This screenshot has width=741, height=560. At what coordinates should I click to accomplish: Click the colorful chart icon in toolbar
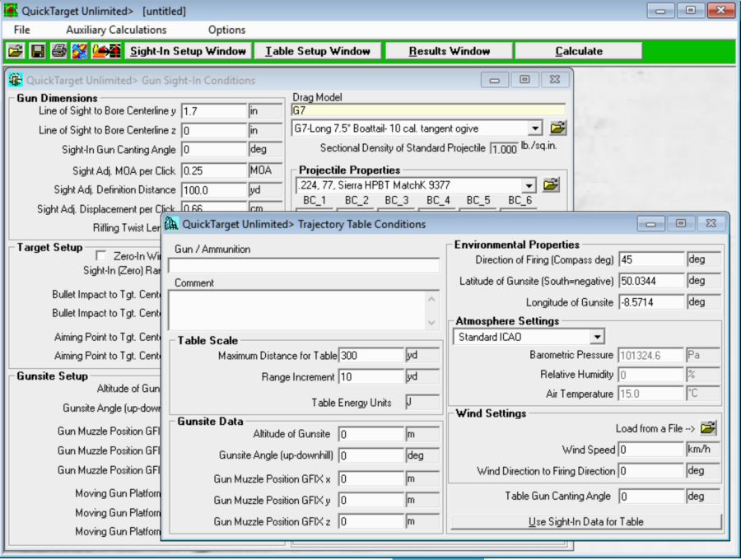click(x=79, y=51)
